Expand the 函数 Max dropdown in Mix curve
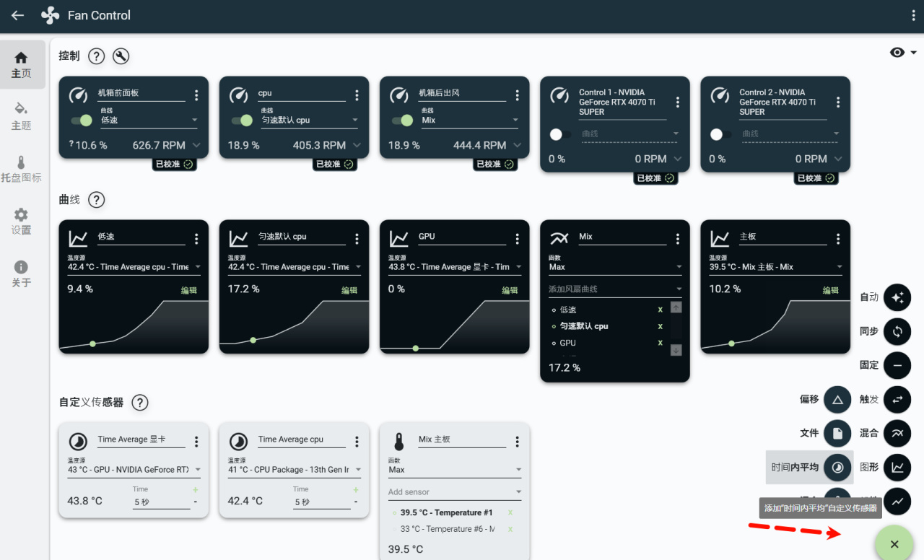 [x=615, y=267]
